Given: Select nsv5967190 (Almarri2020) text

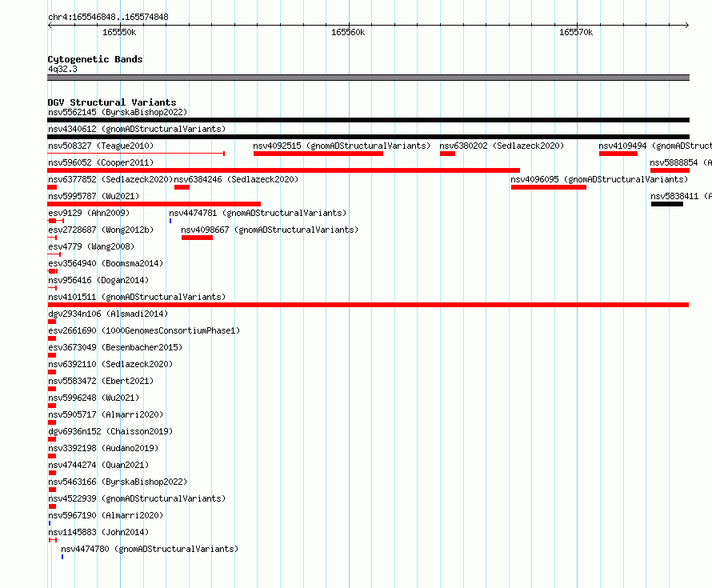Looking at the screenshot, I should coord(106,515).
